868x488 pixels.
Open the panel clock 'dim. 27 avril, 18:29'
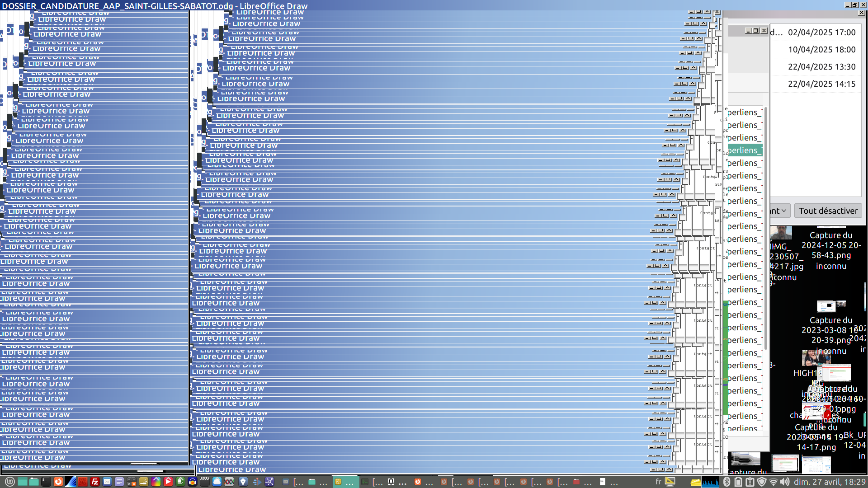point(830,482)
